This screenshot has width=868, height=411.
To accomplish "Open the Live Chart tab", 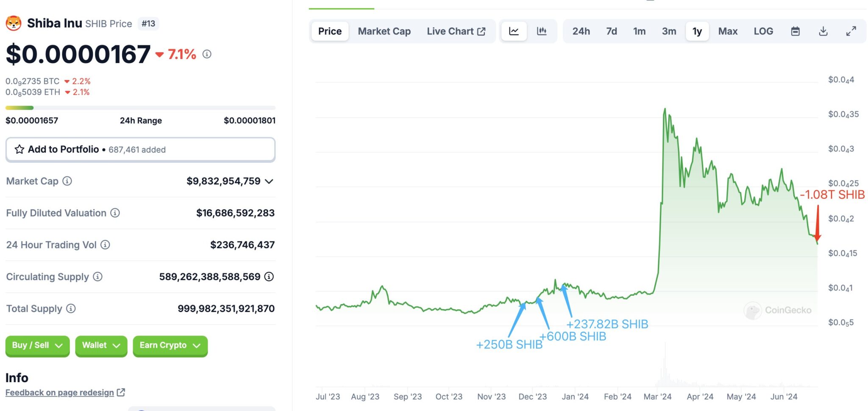I will coord(456,31).
